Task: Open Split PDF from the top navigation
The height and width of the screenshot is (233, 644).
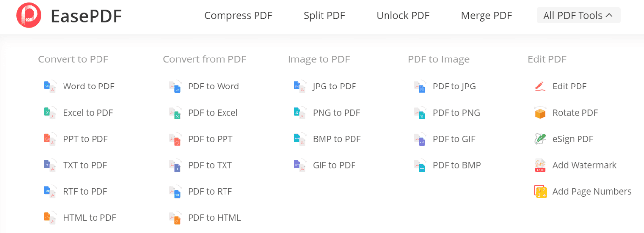Action: (x=324, y=16)
